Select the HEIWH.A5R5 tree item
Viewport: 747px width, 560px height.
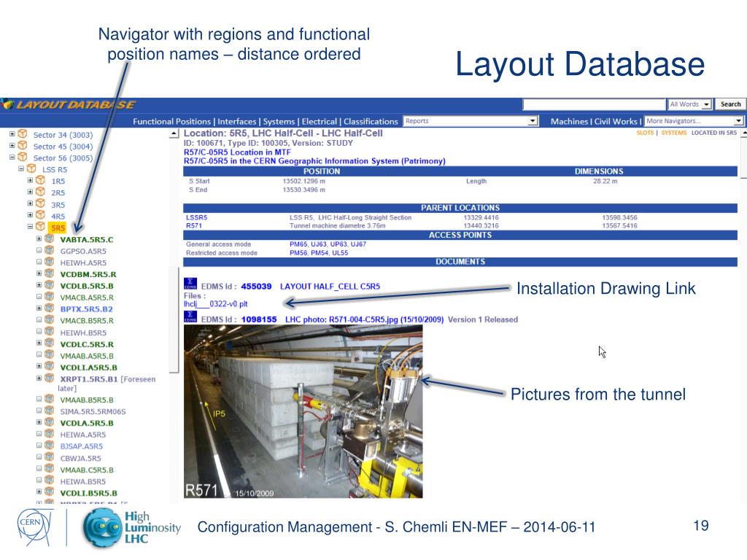pyautogui.click(x=83, y=262)
